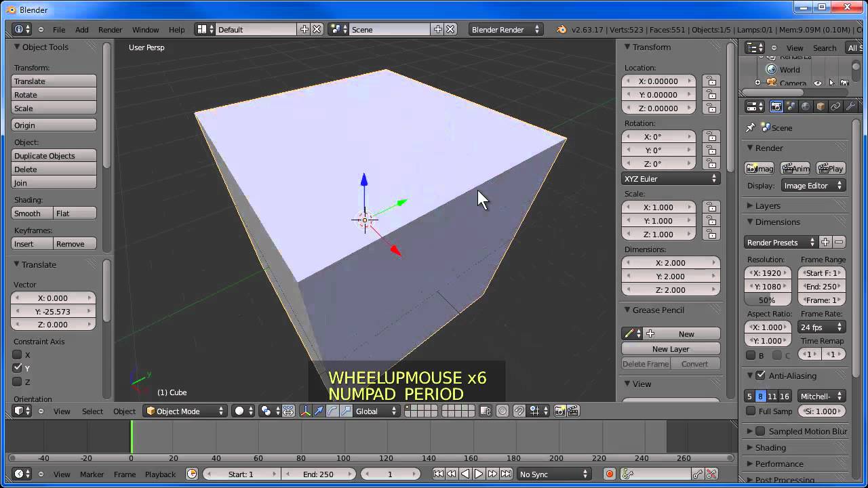
Task: Uncheck the Y constraint axis checkbox
Action: (x=18, y=368)
